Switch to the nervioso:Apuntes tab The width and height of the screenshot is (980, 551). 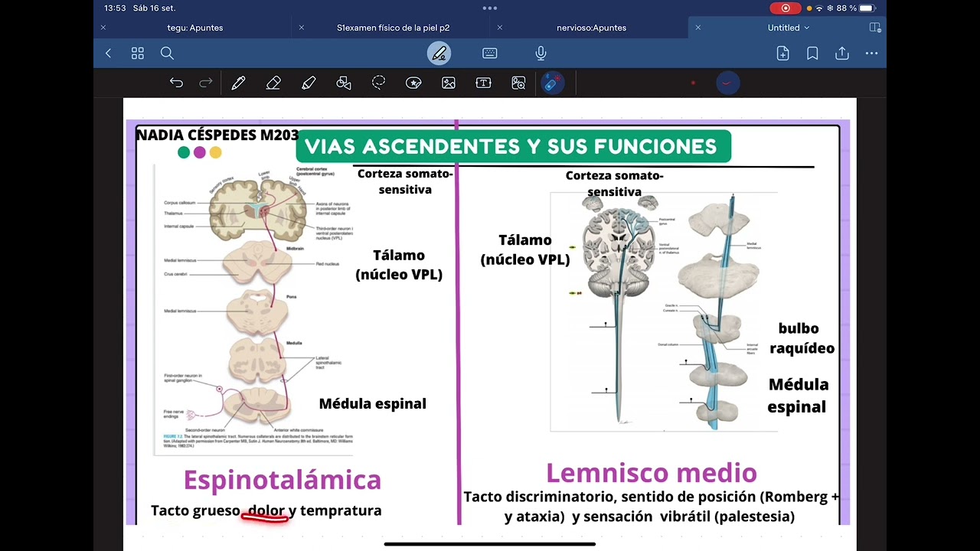591,28
